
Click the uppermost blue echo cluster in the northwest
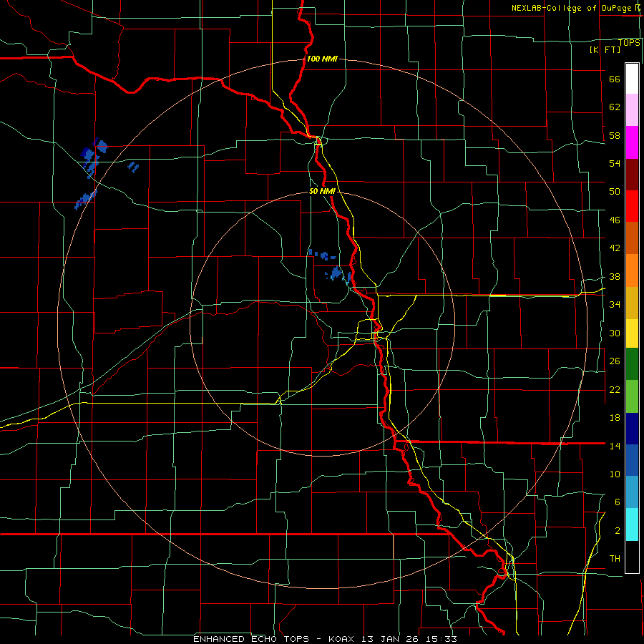[x=102, y=146]
